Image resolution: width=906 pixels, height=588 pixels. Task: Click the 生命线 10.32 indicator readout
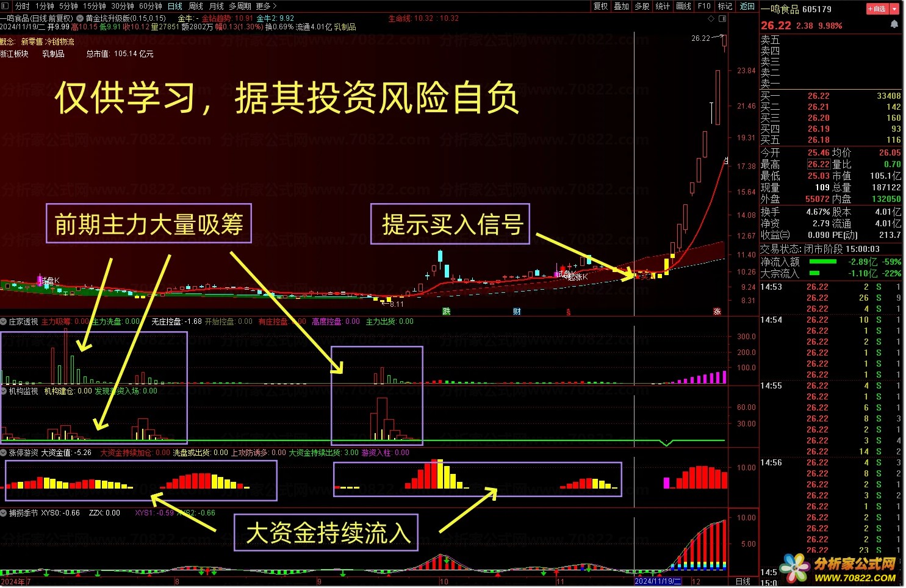click(423, 18)
